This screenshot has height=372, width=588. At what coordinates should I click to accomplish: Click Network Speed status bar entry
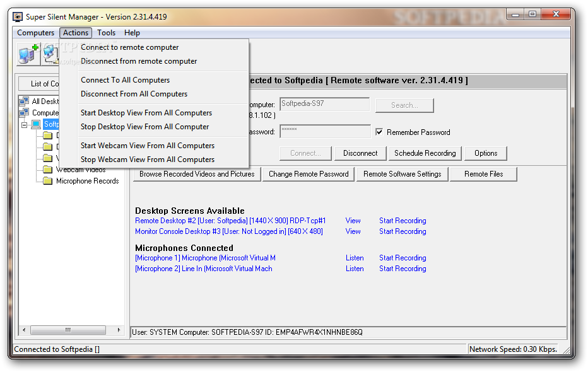[x=513, y=349]
